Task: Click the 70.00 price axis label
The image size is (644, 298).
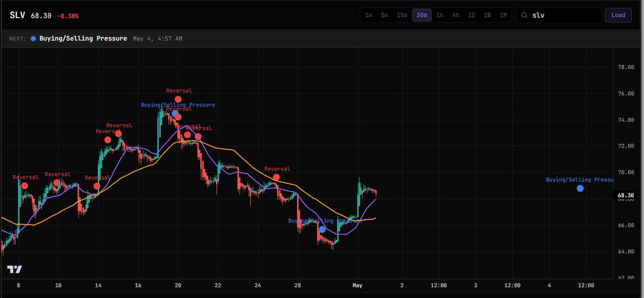Action: tap(626, 173)
